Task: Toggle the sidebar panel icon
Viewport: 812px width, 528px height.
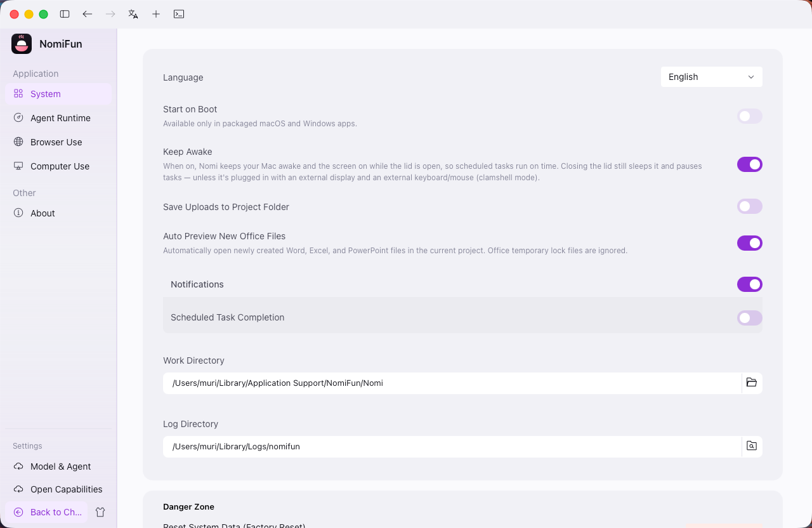Action: (65, 14)
